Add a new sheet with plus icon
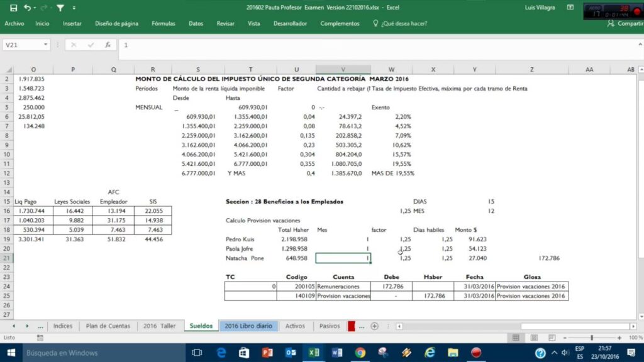This screenshot has width=644, height=362. coord(374,326)
